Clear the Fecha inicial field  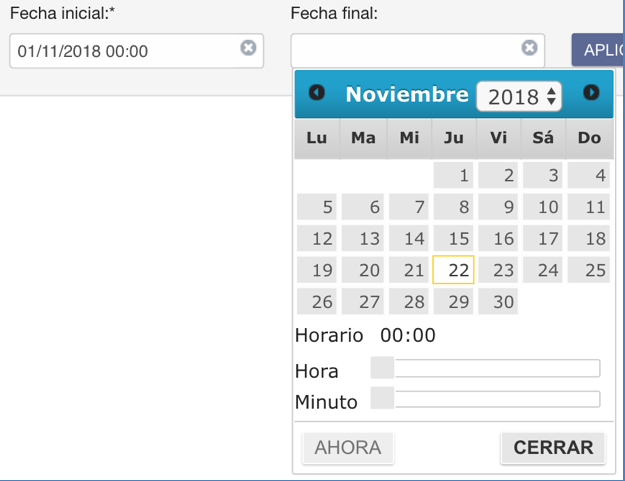click(248, 48)
